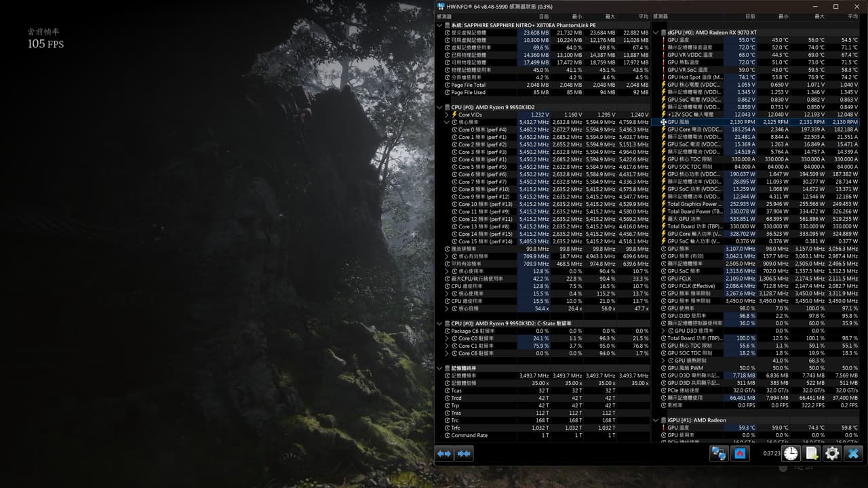Viewport: 868px width, 488px height.
Task: Click clock icon beside GPU FCLK (Effective)
Action: 663,286
